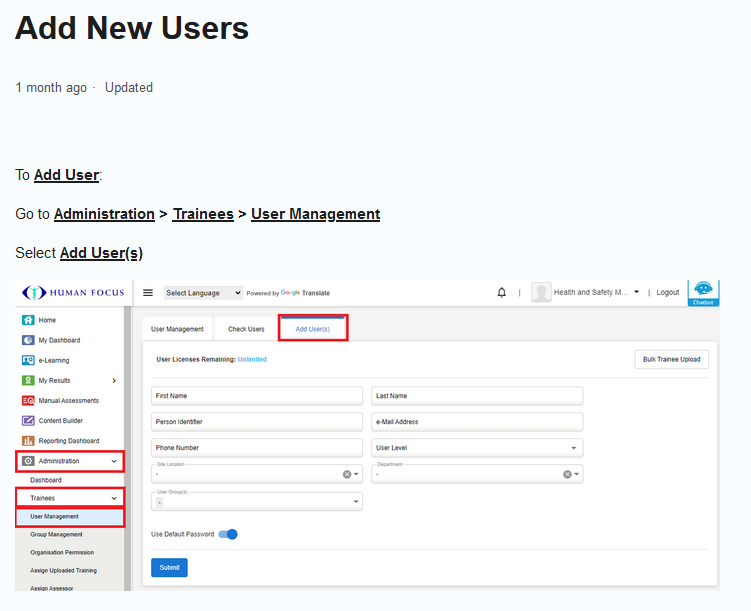The height and width of the screenshot is (611, 751).
Task: Click the Logout link
Action: coord(667,293)
